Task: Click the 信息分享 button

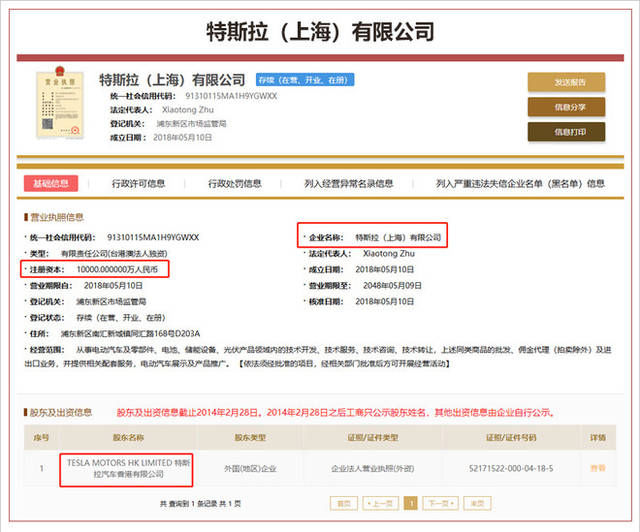Action: [566, 107]
